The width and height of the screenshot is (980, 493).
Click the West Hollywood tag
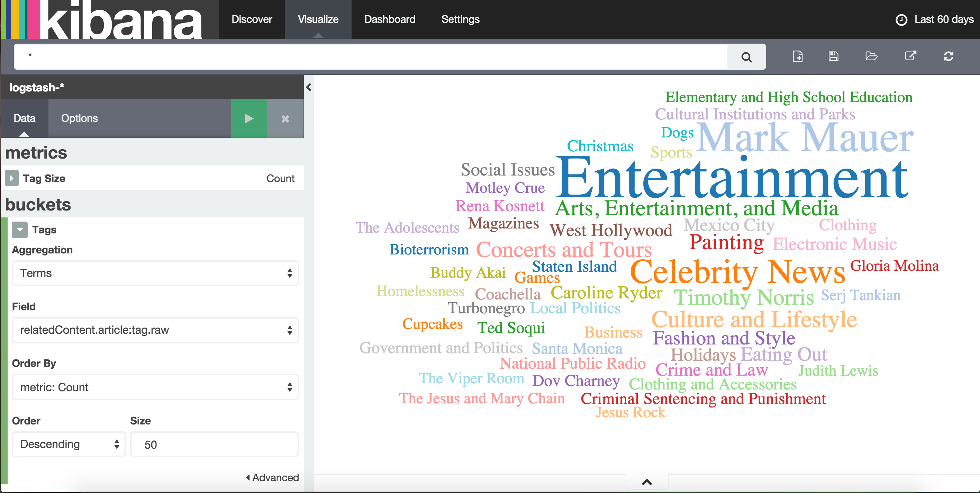[x=611, y=230]
